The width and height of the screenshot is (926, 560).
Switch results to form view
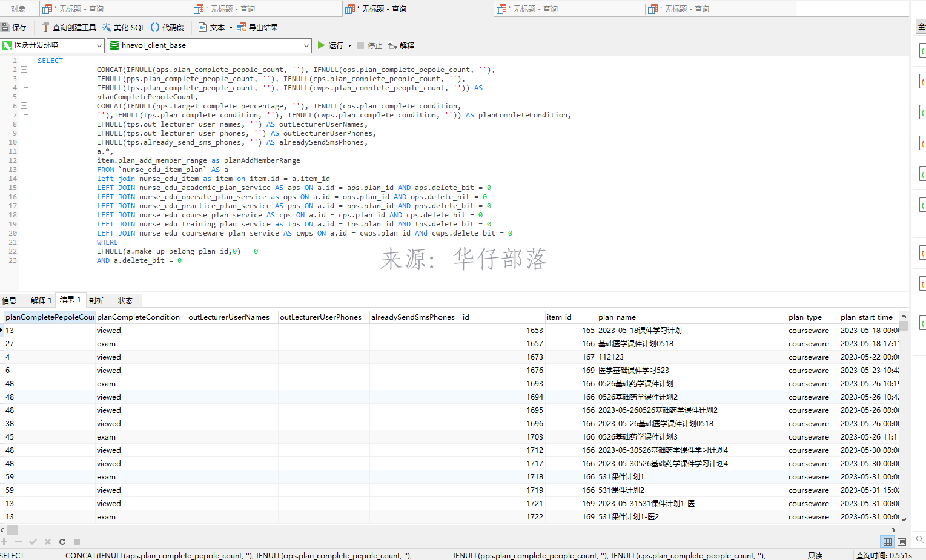click(x=902, y=542)
